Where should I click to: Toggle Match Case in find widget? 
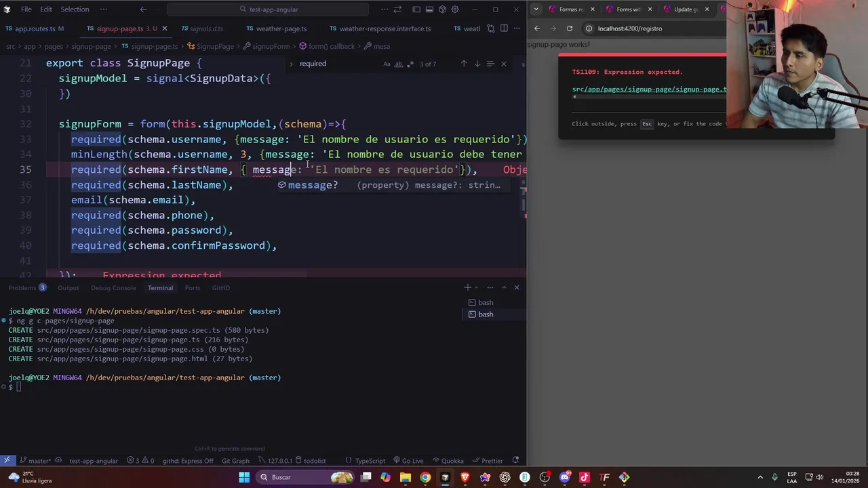(387, 64)
